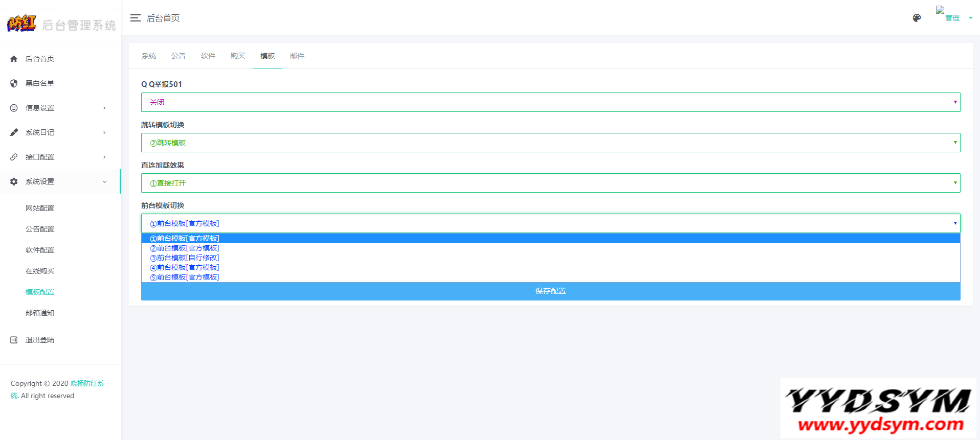Image resolution: width=980 pixels, height=440 pixels.
Task: Click the link icon for 接口配置
Action: click(x=14, y=157)
